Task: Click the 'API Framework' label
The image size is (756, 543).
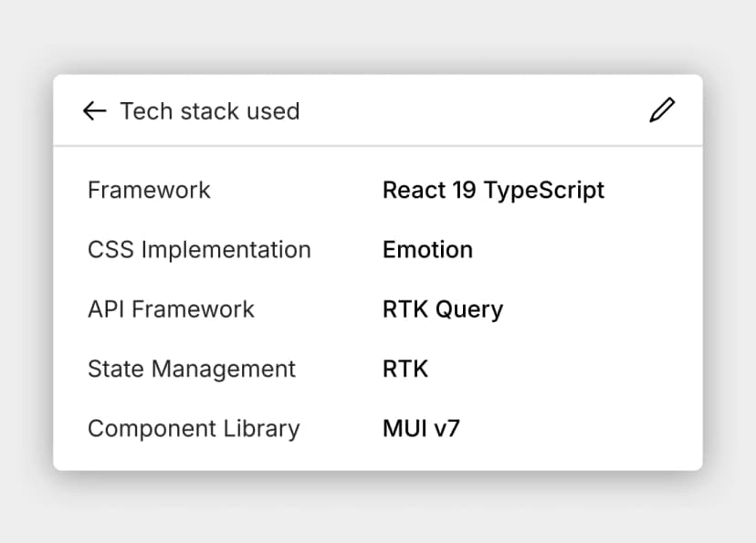Action: point(171,309)
